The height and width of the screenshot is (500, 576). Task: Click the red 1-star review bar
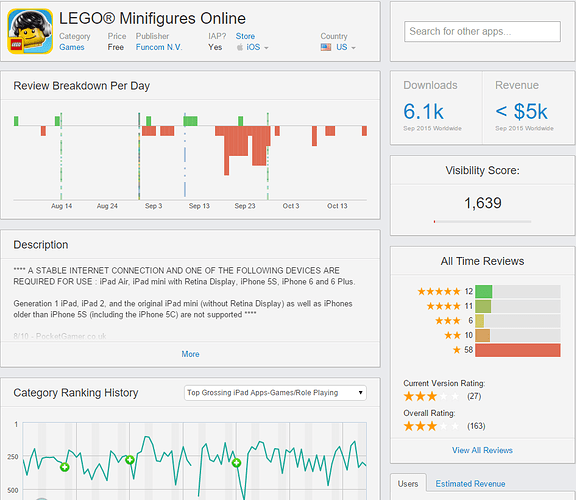pos(518,350)
